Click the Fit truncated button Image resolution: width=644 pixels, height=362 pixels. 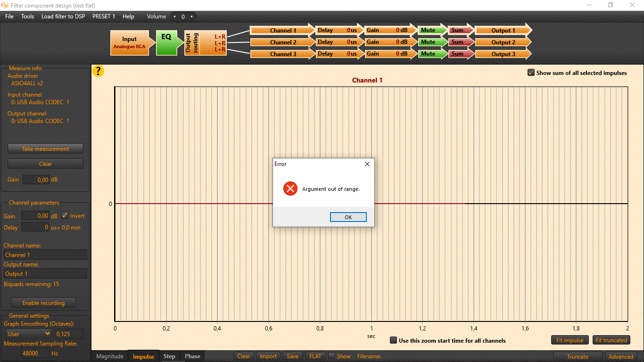click(611, 340)
